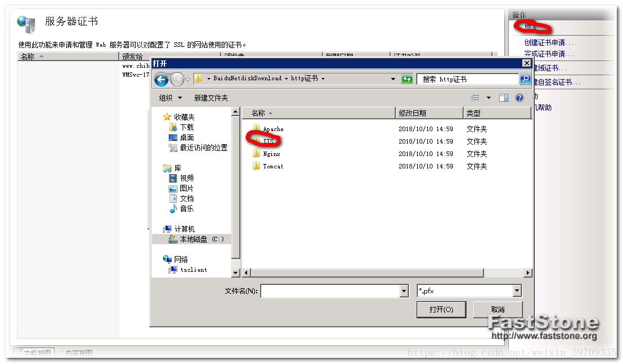Expand the file name combo box arrow
This screenshot has height=364, width=623.
click(x=404, y=291)
